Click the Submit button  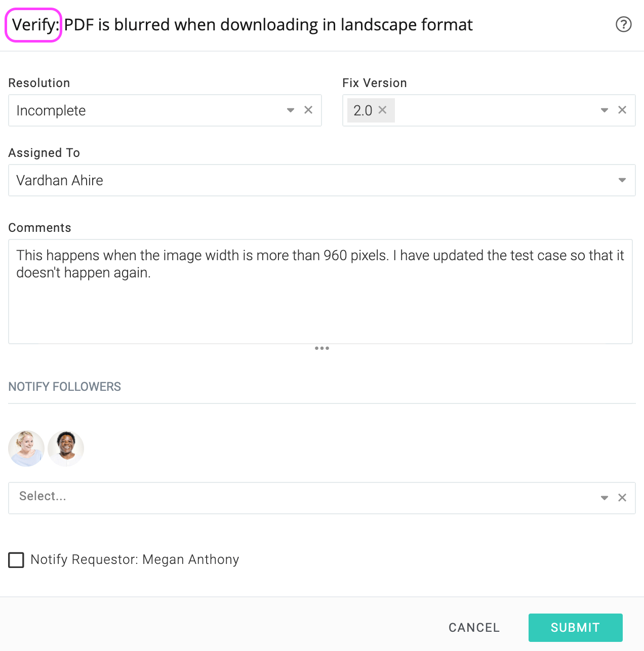576,628
